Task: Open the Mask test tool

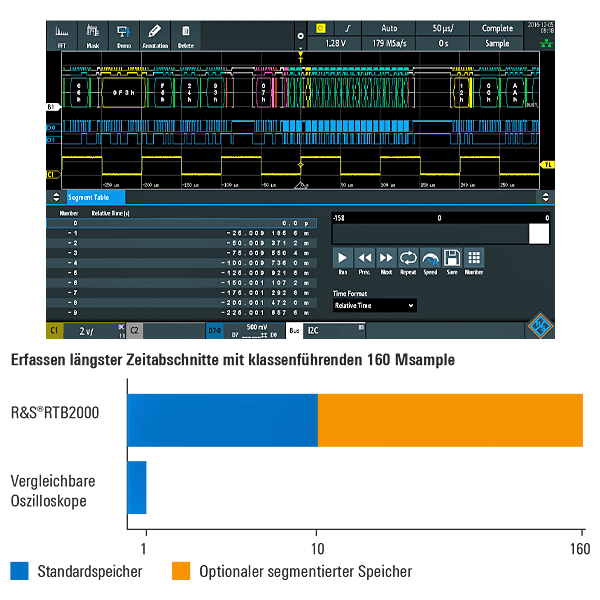Action: click(x=93, y=36)
